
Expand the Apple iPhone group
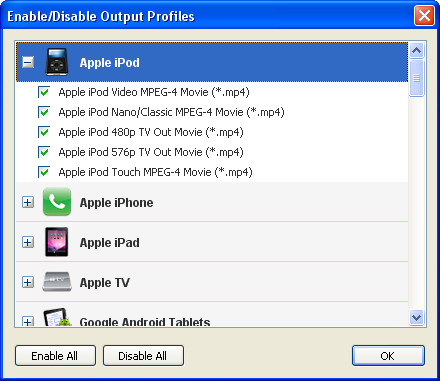pyautogui.click(x=28, y=202)
